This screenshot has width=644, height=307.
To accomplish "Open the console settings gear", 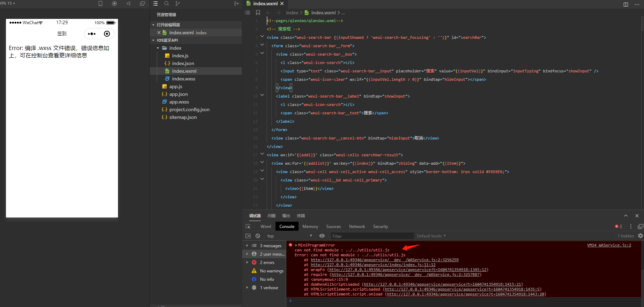I will point(640,236).
